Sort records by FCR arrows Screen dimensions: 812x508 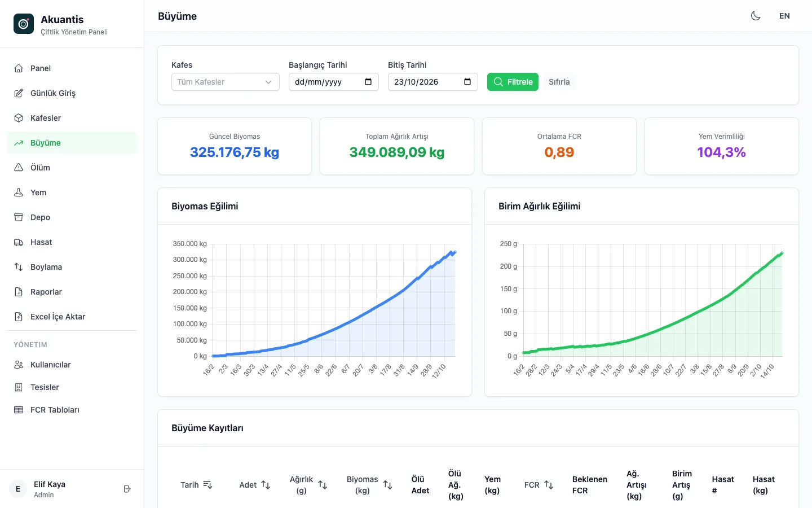[x=549, y=485]
